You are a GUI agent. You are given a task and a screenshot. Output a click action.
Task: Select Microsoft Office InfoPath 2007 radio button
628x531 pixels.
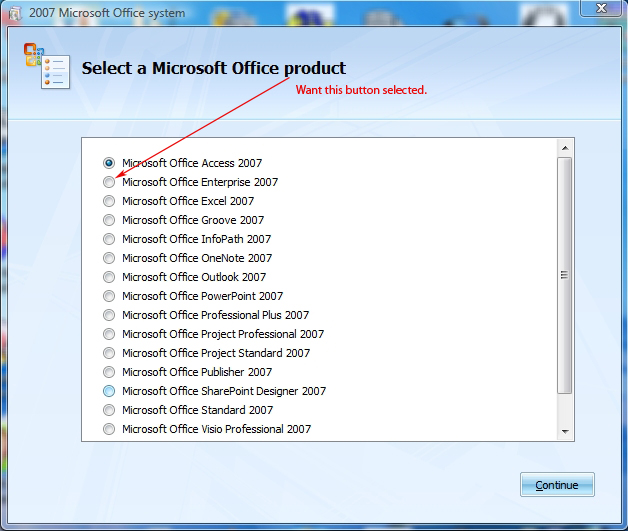click(109, 239)
